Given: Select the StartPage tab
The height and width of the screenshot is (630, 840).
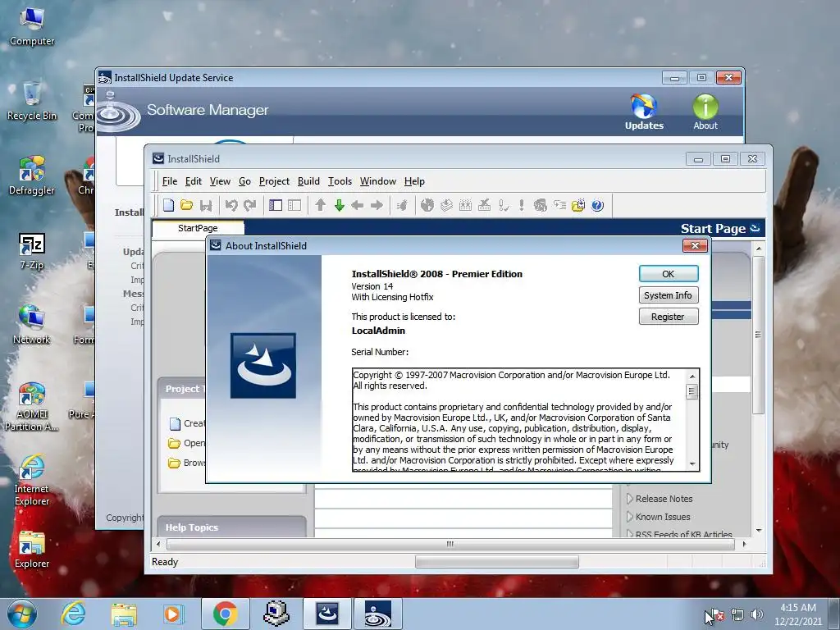Looking at the screenshot, I should point(198,228).
